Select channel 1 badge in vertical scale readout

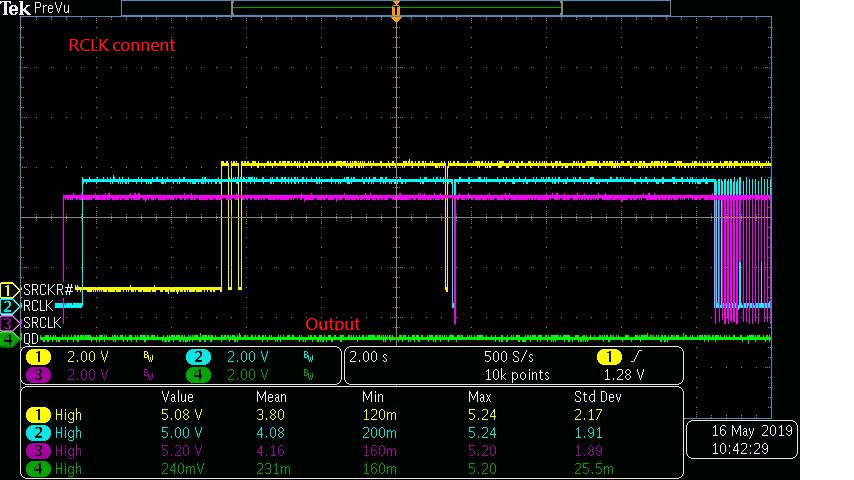tap(38, 357)
